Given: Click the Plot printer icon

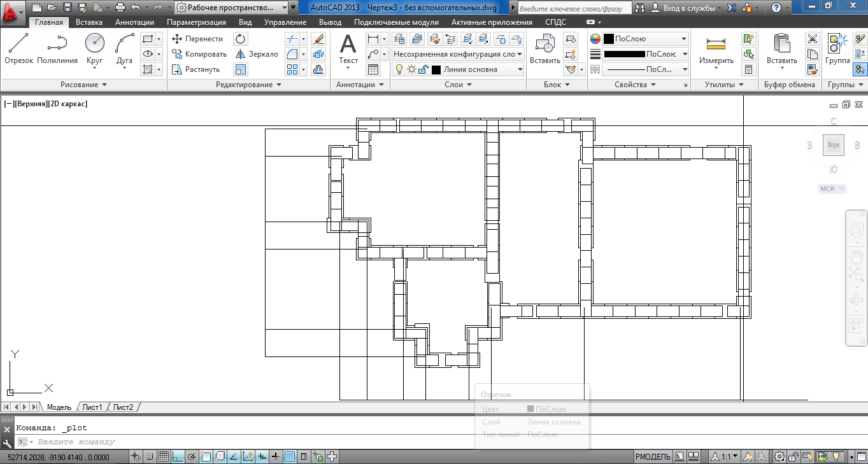Looking at the screenshot, I should (x=121, y=8).
